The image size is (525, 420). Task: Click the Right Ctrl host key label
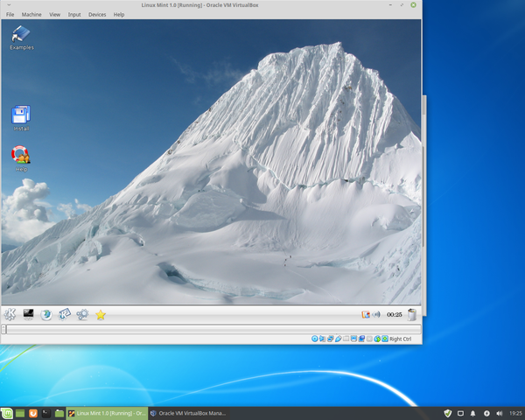[x=401, y=339]
